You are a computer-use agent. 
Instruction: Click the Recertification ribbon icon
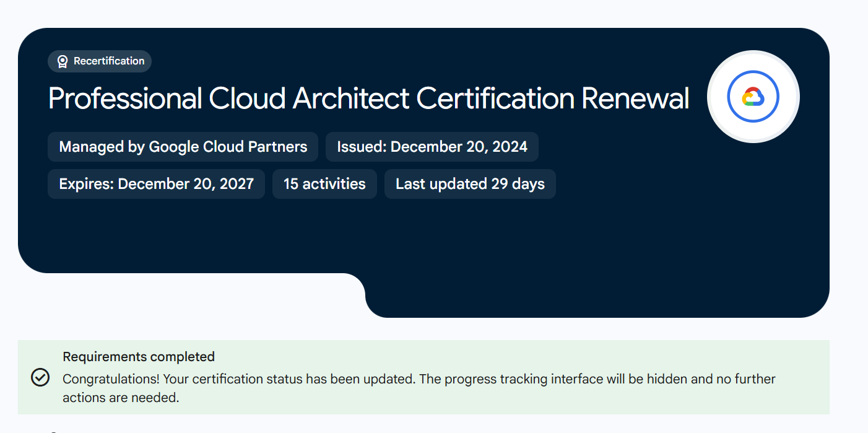[x=63, y=61]
